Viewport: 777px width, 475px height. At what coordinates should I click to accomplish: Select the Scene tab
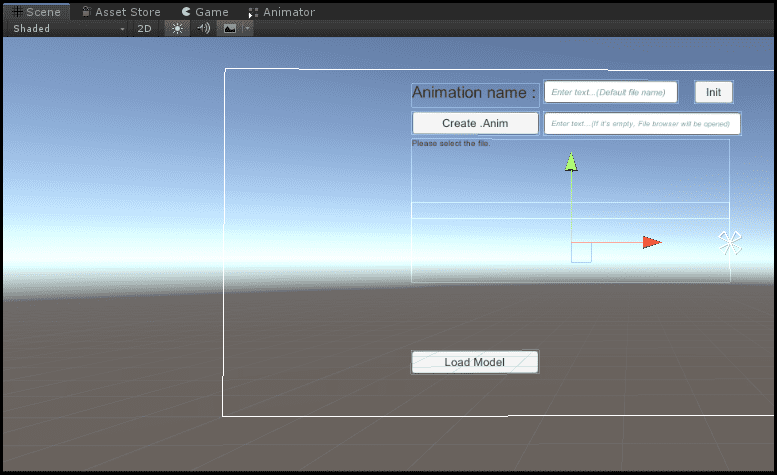36,12
